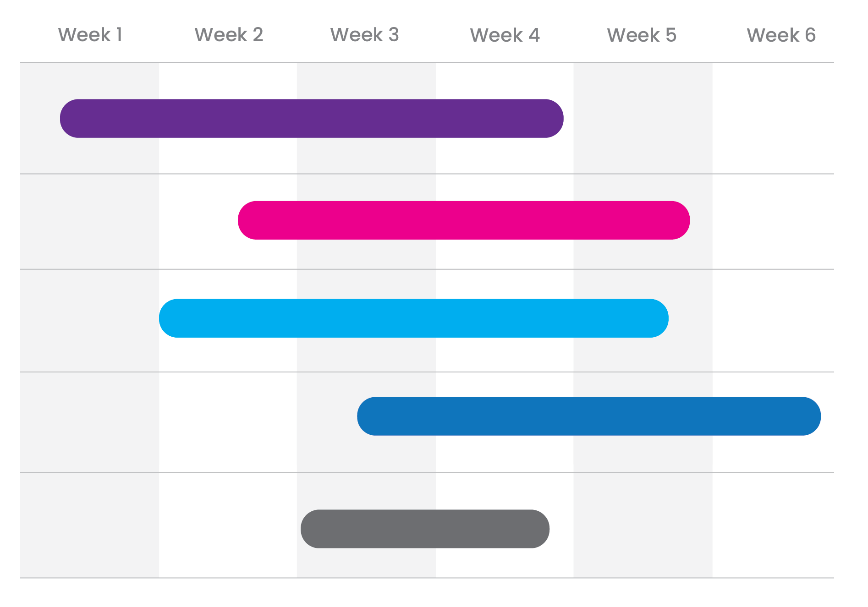Select the light blue task bar
This screenshot has height=607, width=868.
pos(413,318)
